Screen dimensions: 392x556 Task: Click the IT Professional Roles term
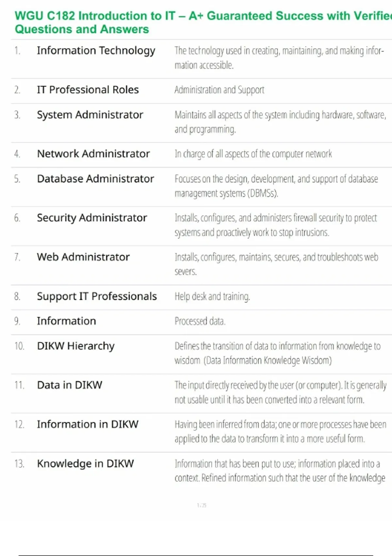88,90
